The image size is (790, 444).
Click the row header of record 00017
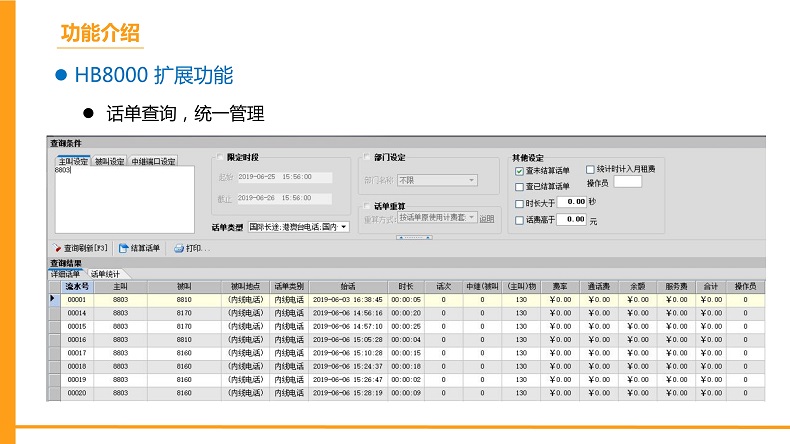pos(55,353)
